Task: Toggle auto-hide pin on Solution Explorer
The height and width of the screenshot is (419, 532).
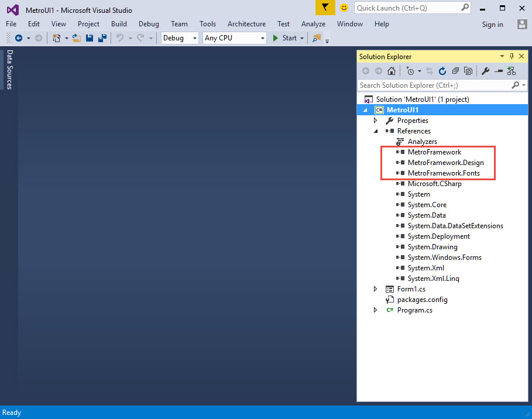Action: [512, 56]
